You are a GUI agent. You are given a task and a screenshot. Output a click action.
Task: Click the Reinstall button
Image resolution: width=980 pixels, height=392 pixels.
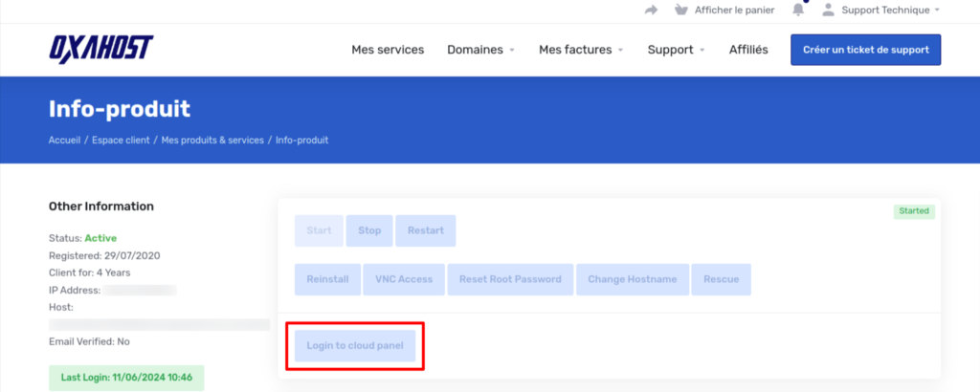(x=328, y=279)
